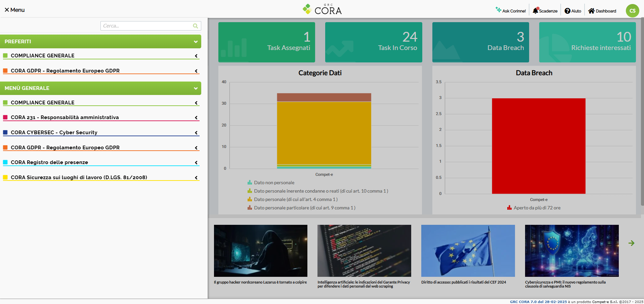Select COMPLIANCE GENERALE from the menu

(42, 102)
